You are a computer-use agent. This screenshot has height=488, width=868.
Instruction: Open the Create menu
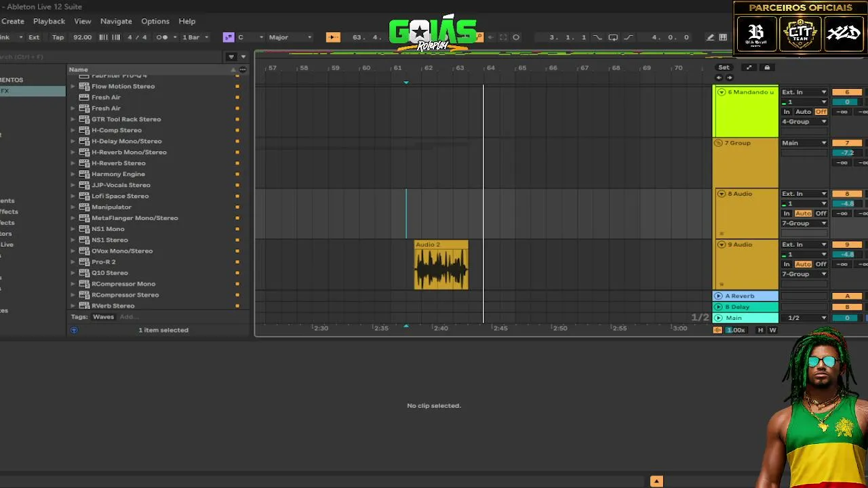13,21
